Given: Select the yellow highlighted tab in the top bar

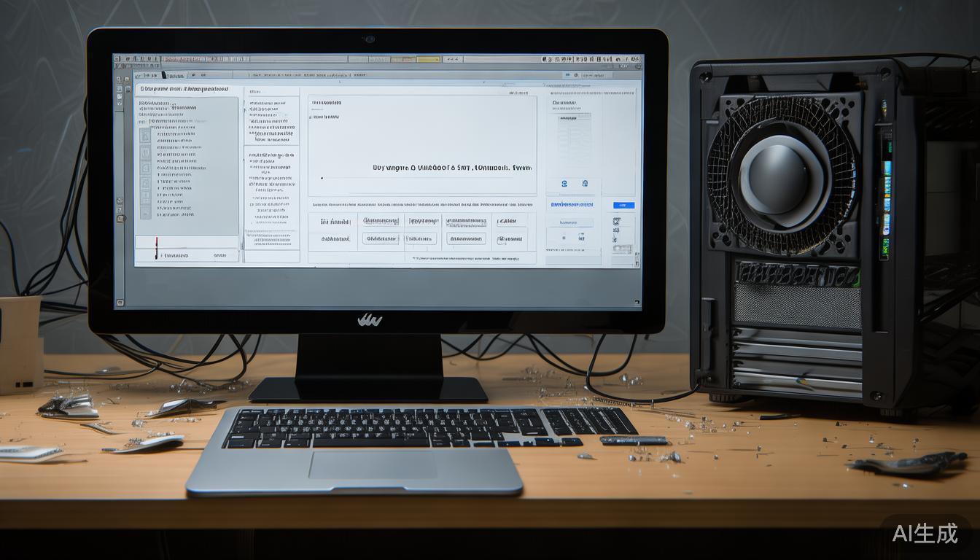Looking at the screenshot, I should (x=428, y=59).
